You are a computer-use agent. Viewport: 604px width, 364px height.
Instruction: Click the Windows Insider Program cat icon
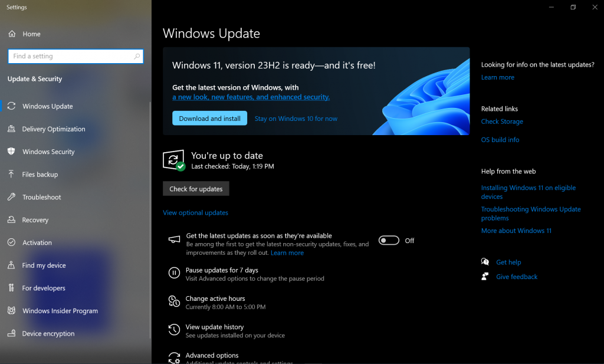(x=12, y=310)
